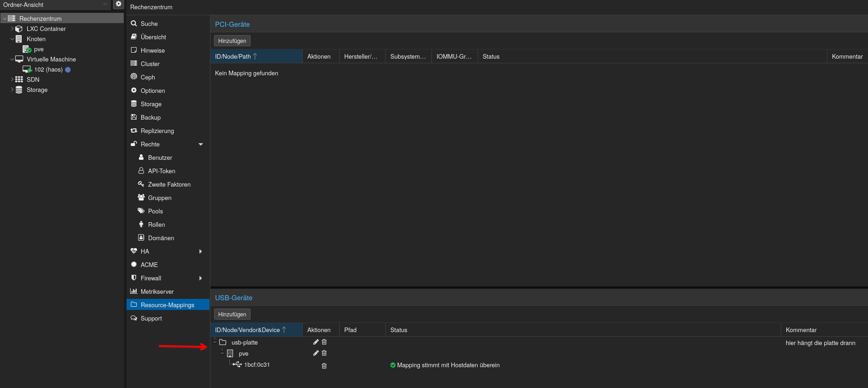The image size is (868, 388).
Task: Click the SDN grid icon
Action: (19, 79)
